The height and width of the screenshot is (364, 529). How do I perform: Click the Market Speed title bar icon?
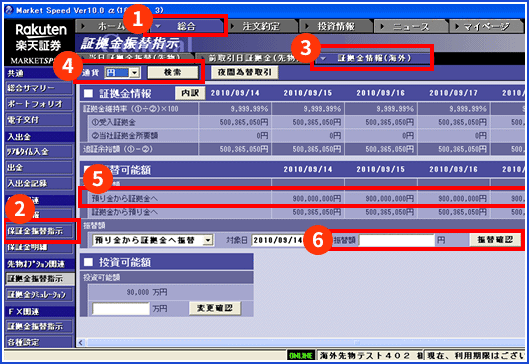[x=9, y=10]
